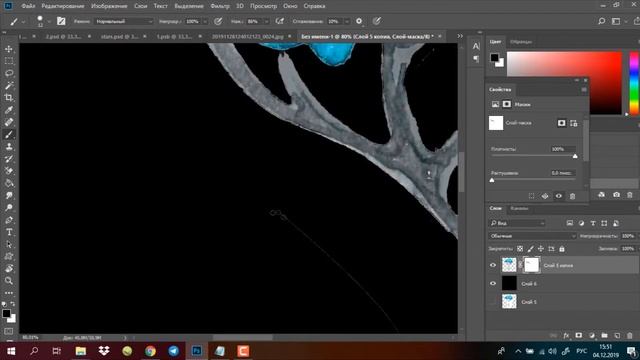
Task: Delete layer with trash icon in Layers panel
Action: tap(630, 336)
